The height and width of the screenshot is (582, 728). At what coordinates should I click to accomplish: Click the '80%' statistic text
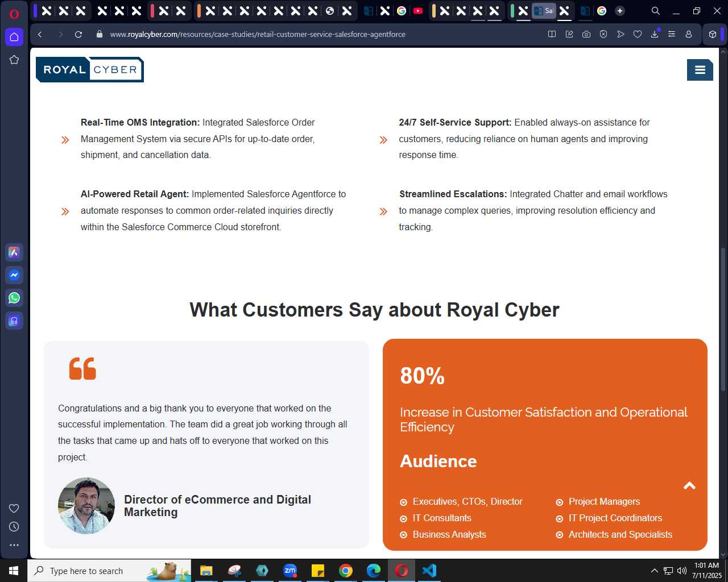pos(422,376)
